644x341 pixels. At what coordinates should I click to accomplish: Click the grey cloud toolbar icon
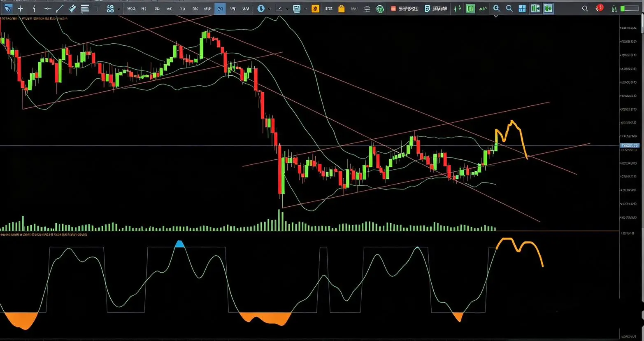click(367, 9)
